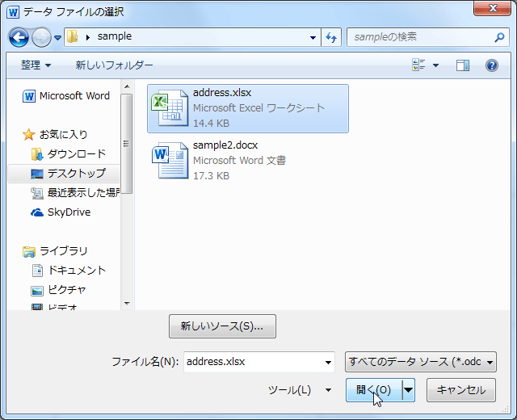
Task: Click the Microsoft Word 文書 description
Action: (239, 161)
